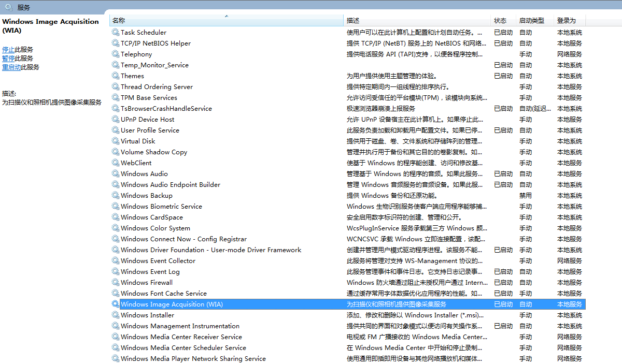Click the Themes service gear icon

pyautogui.click(x=115, y=76)
